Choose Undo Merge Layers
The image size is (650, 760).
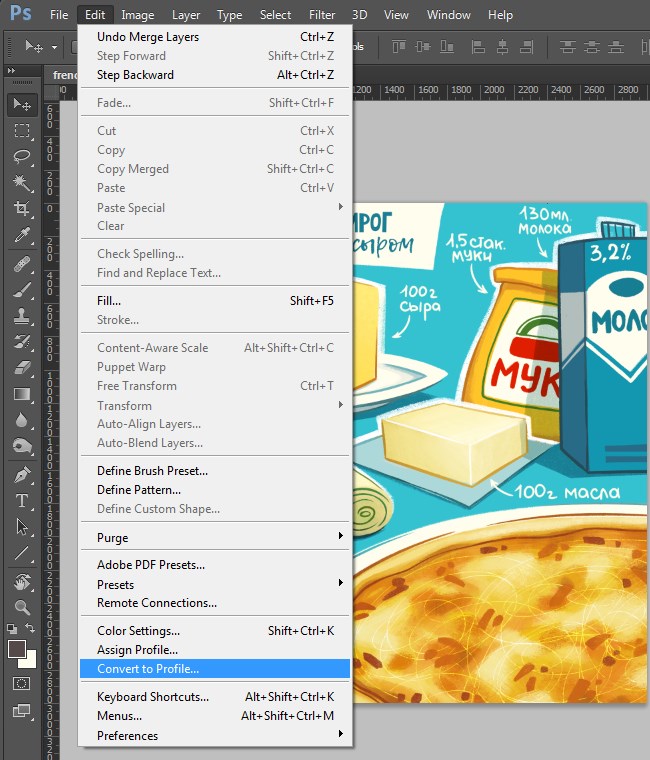[215, 37]
